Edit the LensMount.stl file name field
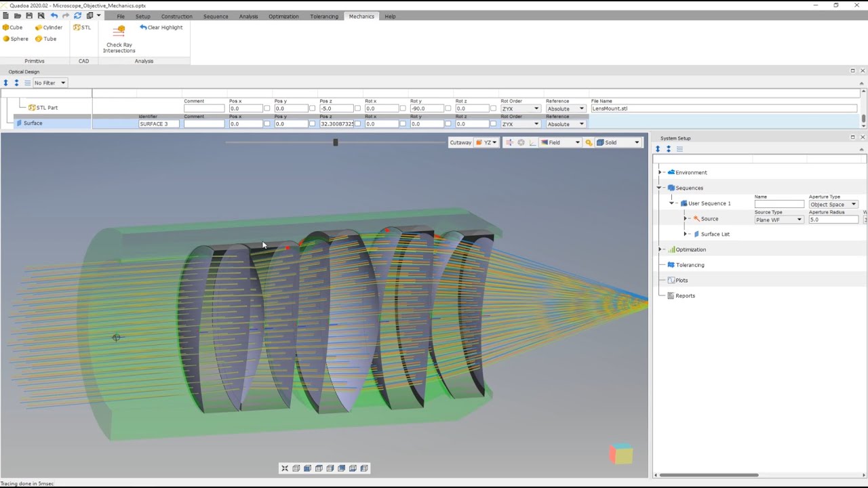 click(724, 108)
